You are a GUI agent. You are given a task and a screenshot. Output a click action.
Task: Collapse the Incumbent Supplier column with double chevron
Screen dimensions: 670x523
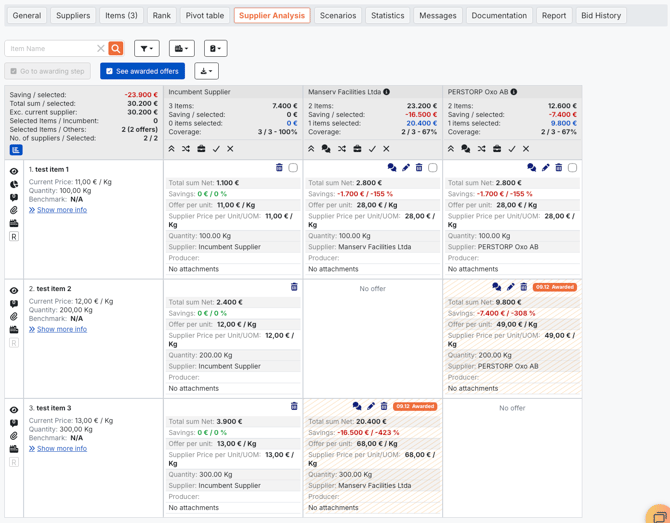(x=171, y=149)
